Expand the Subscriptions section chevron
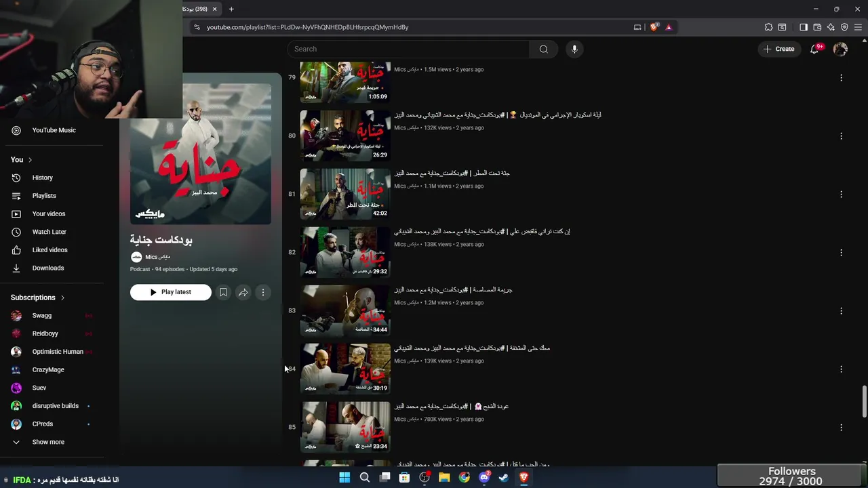 click(62, 298)
